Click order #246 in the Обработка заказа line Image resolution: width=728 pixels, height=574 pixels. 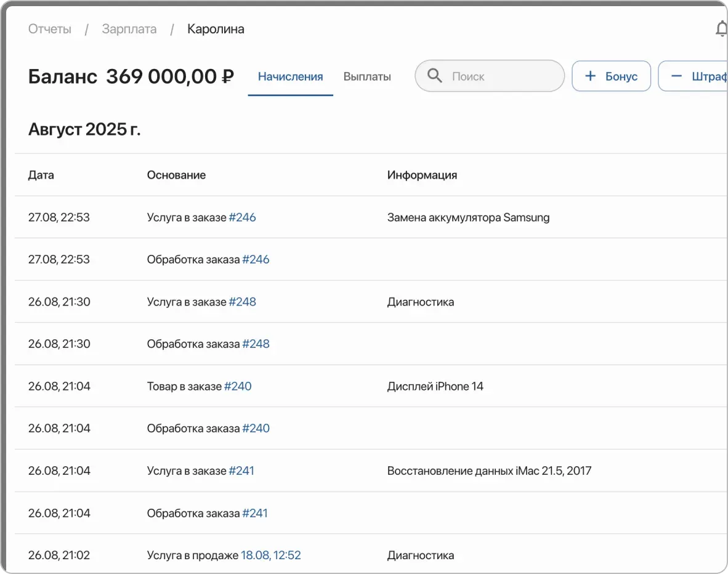pyautogui.click(x=257, y=259)
